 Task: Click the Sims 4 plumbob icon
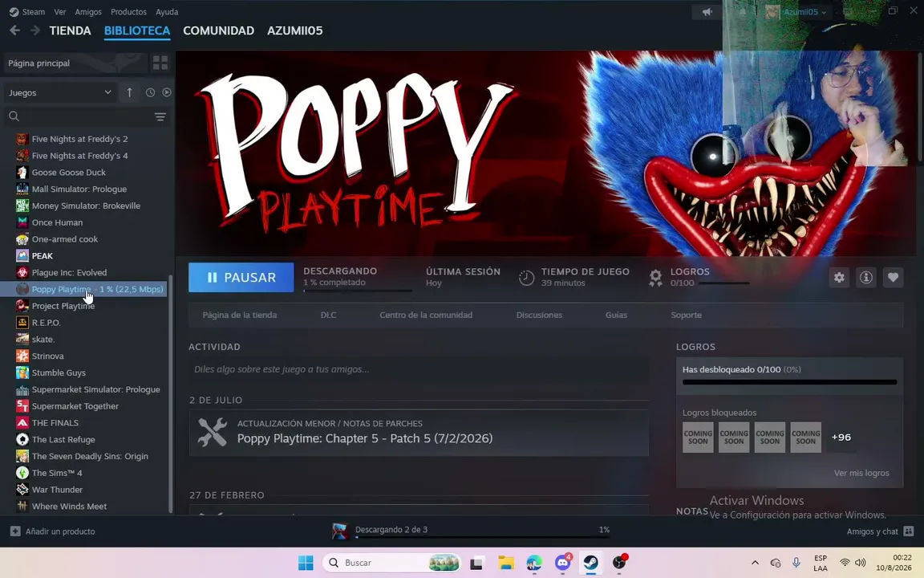pos(22,473)
